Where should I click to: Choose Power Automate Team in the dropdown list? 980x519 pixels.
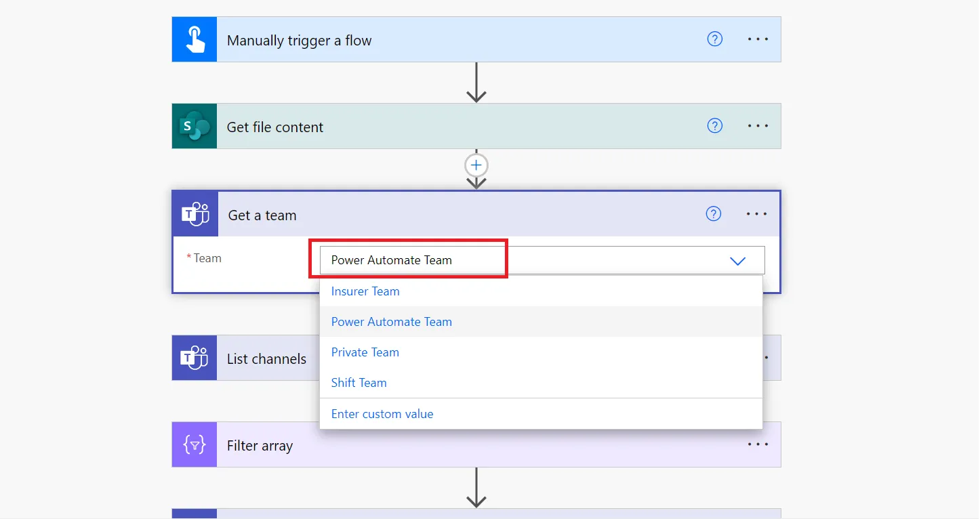541,322
